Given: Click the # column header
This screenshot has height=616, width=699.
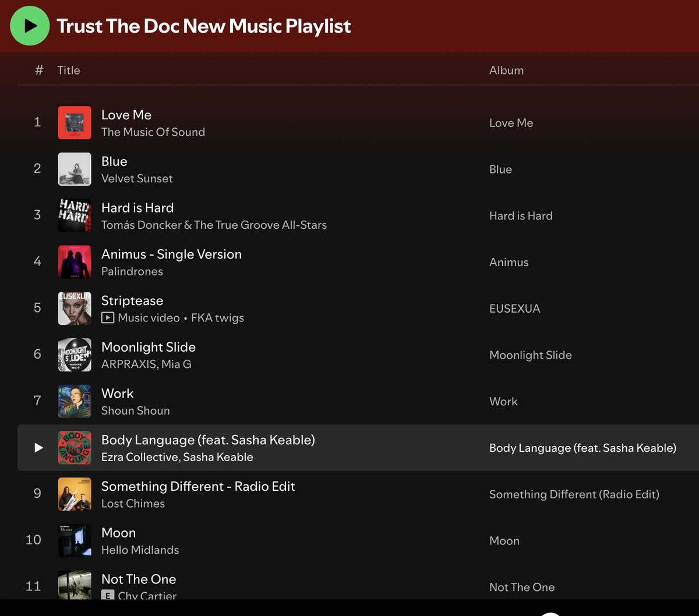Looking at the screenshot, I should (x=38, y=70).
